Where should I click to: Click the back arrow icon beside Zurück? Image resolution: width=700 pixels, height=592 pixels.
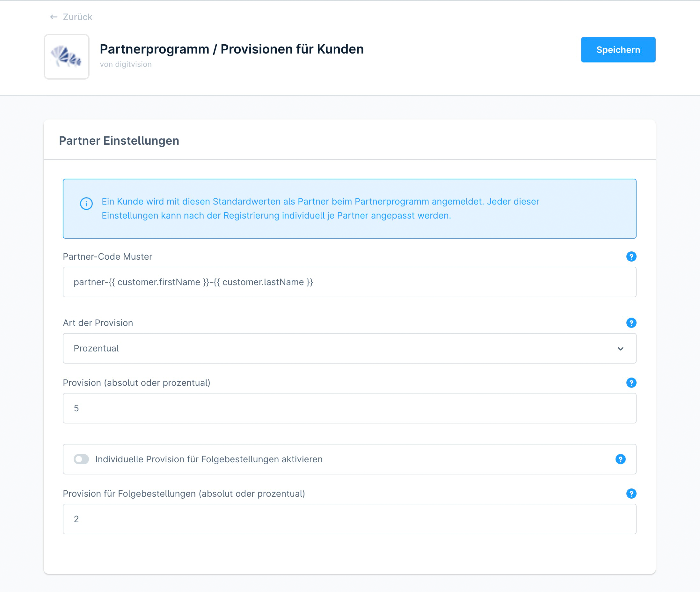pyautogui.click(x=54, y=17)
